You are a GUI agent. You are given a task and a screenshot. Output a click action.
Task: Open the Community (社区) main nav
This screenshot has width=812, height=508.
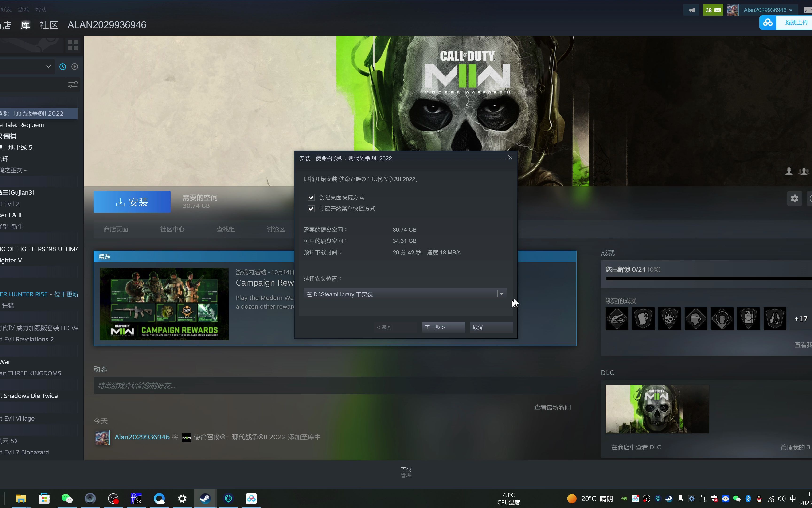tap(49, 25)
